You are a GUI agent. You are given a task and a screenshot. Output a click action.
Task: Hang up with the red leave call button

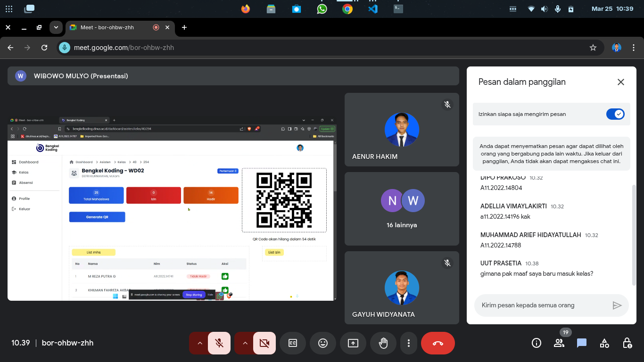(x=438, y=343)
